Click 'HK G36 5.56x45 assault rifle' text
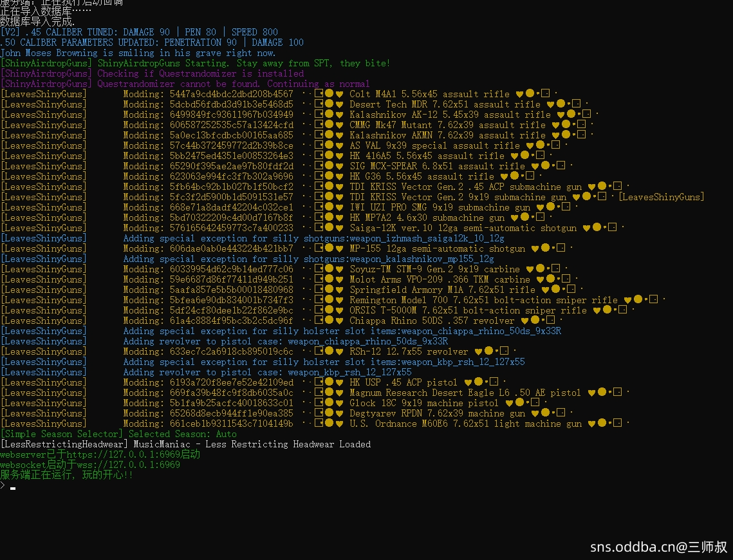The height and width of the screenshot is (560, 733). tap(422, 176)
